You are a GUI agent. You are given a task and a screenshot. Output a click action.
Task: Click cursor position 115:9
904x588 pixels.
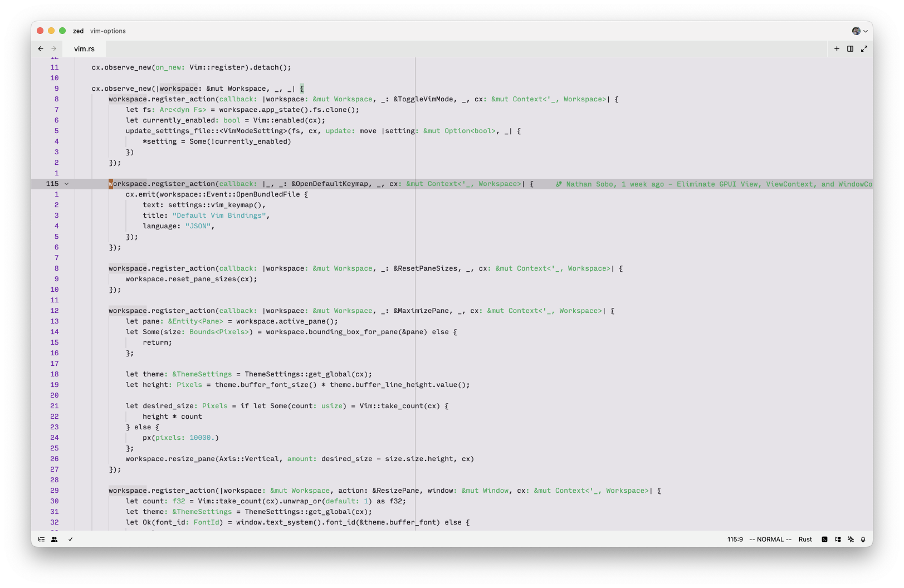pyautogui.click(x=735, y=540)
